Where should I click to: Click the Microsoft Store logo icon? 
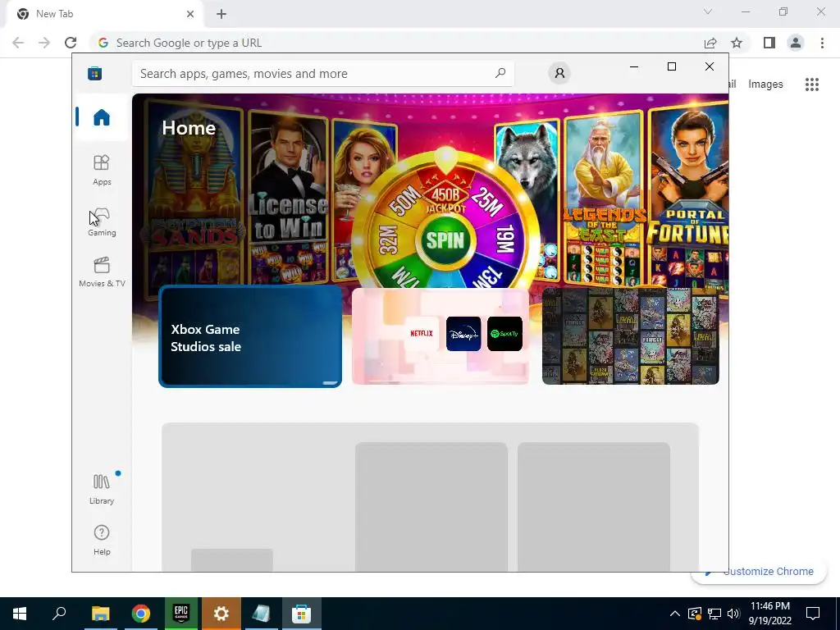95,73
